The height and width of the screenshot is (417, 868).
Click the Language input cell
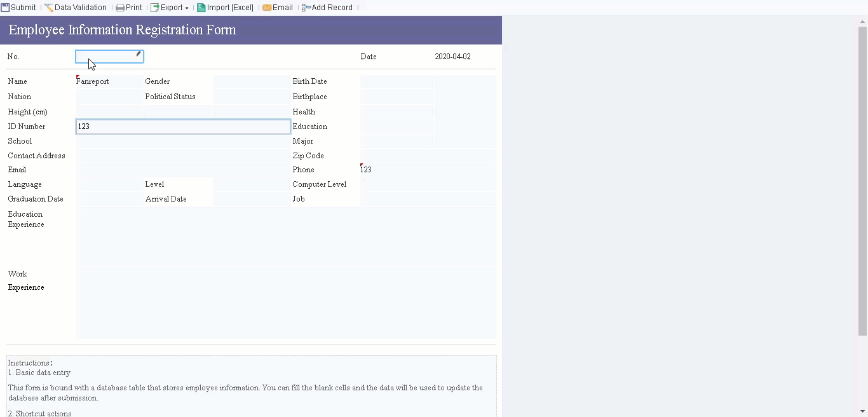pos(109,184)
